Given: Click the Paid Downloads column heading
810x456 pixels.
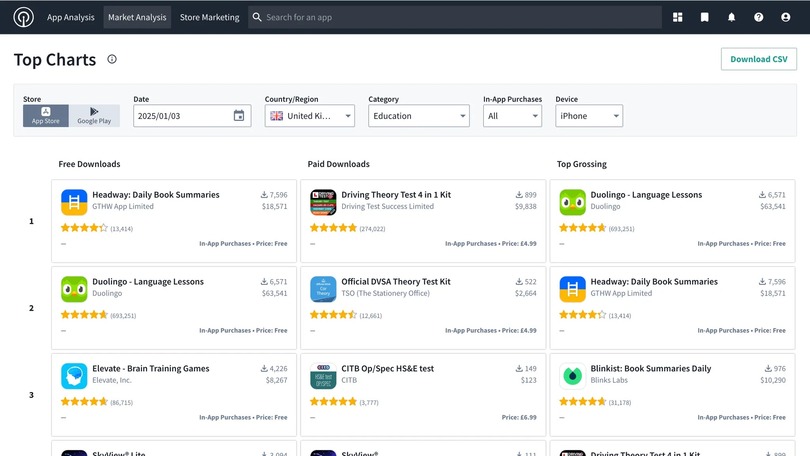Looking at the screenshot, I should coord(338,164).
